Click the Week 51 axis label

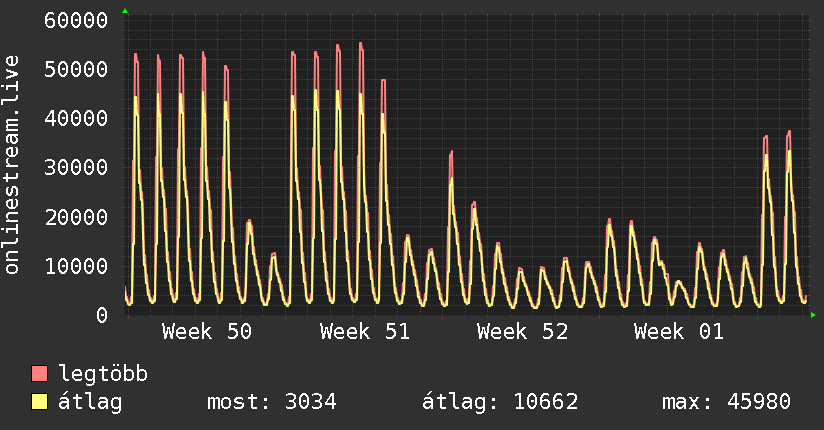click(365, 332)
